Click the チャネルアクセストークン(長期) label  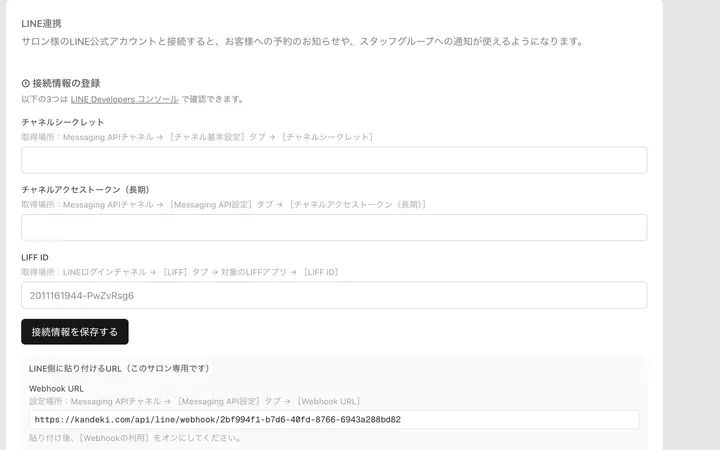pyautogui.click(x=85, y=190)
